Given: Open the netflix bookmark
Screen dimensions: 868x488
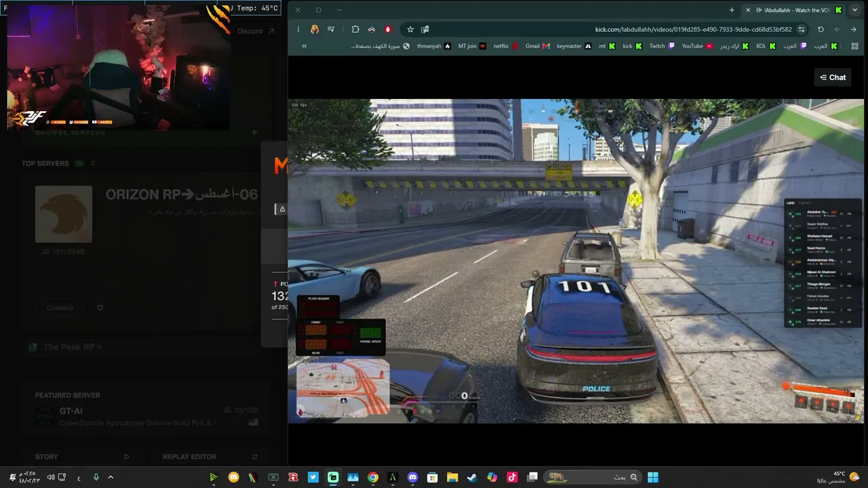Looking at the screenshot, I should (505, 46).
